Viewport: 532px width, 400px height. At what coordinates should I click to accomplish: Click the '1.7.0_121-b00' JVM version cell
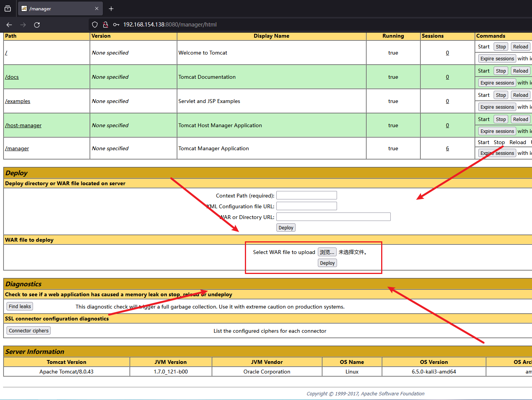pos(171,372)
